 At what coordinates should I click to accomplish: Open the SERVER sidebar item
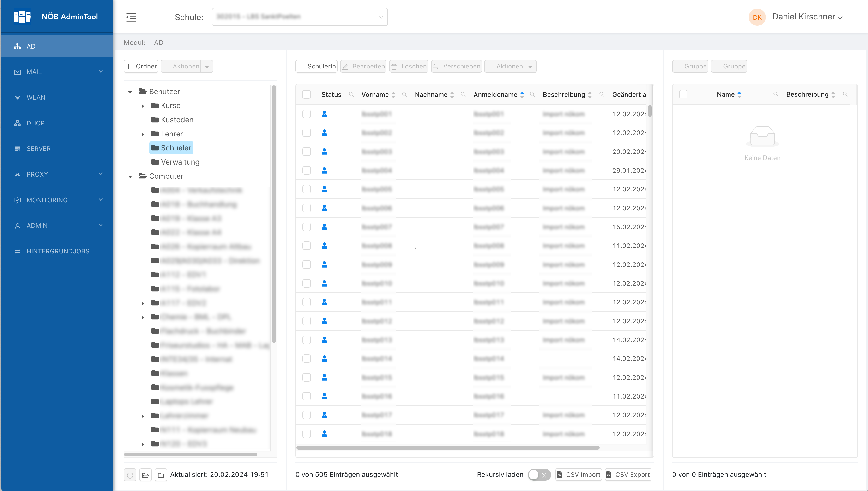pos(57,149)
